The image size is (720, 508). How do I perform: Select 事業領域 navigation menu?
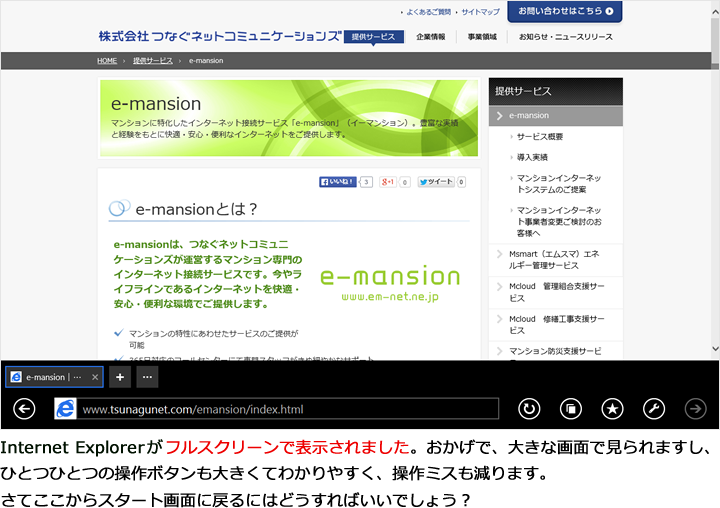pos(482,37)
